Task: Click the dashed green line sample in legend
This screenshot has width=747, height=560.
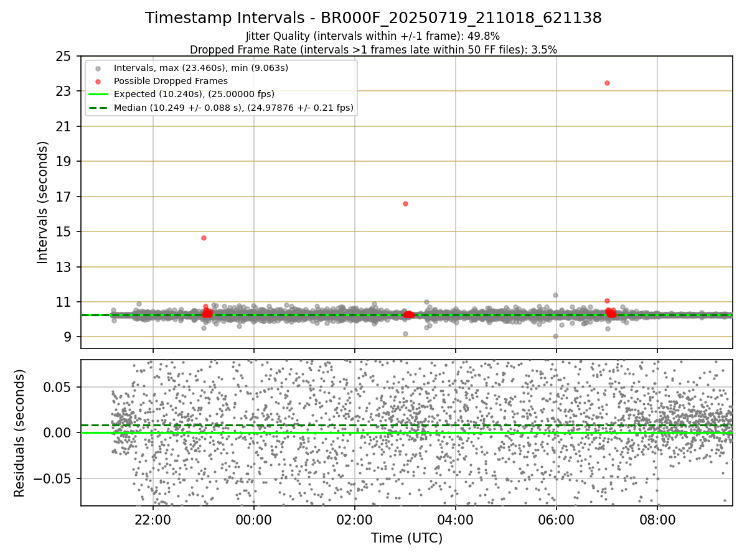Action: click(98, 108)
